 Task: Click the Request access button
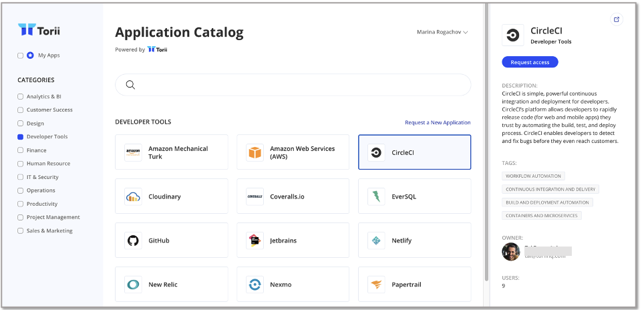point(530,62)
